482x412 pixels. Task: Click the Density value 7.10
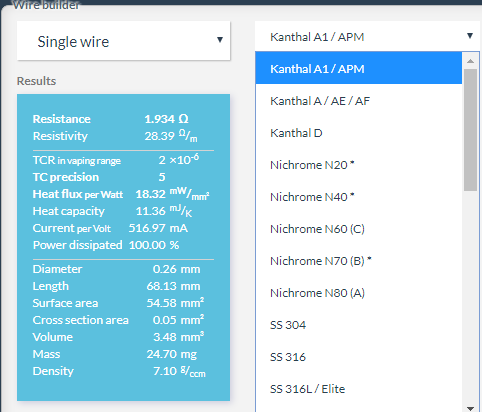tap(165, 371)
